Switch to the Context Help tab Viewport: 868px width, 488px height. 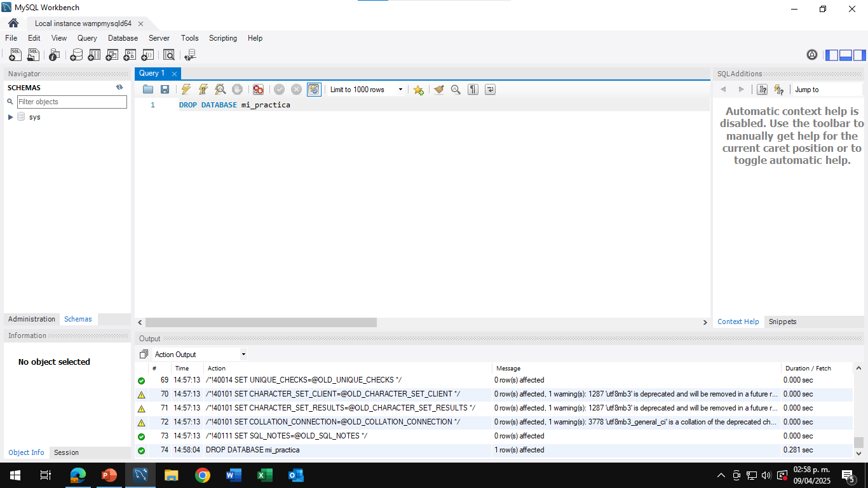coord(738,322)
